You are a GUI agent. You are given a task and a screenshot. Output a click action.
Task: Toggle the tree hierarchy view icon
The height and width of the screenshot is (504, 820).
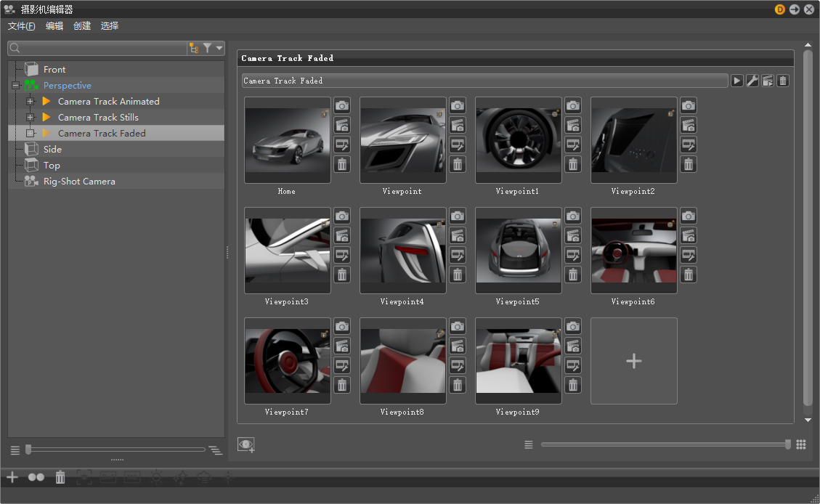[x=194, y=48]
